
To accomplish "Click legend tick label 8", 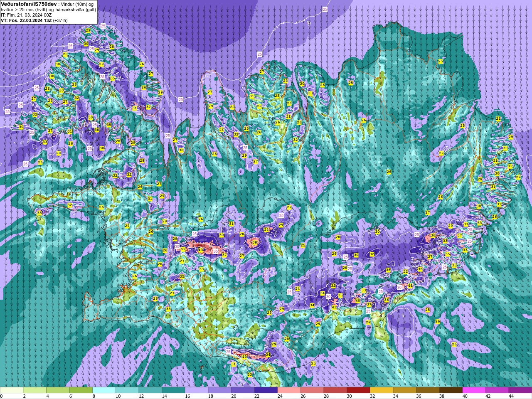I will coord(93,396).
